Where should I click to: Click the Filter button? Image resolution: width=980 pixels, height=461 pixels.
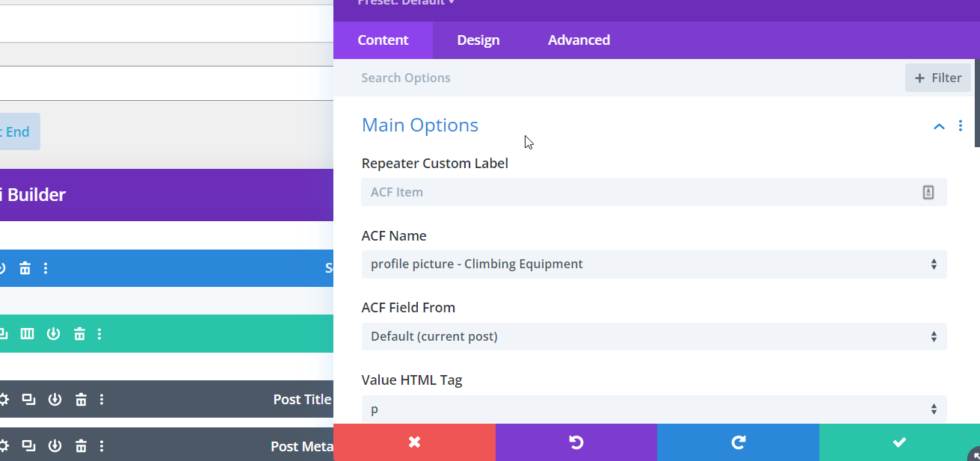click(937, 78)
